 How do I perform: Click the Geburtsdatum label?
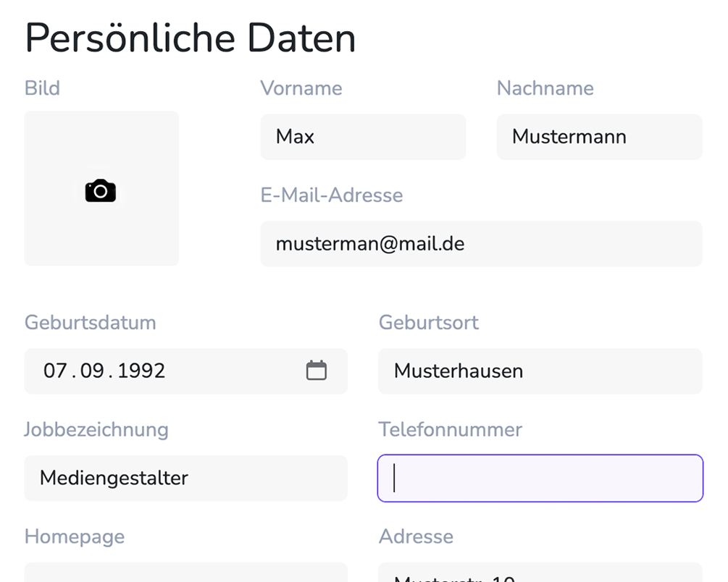tap(90, 322)
